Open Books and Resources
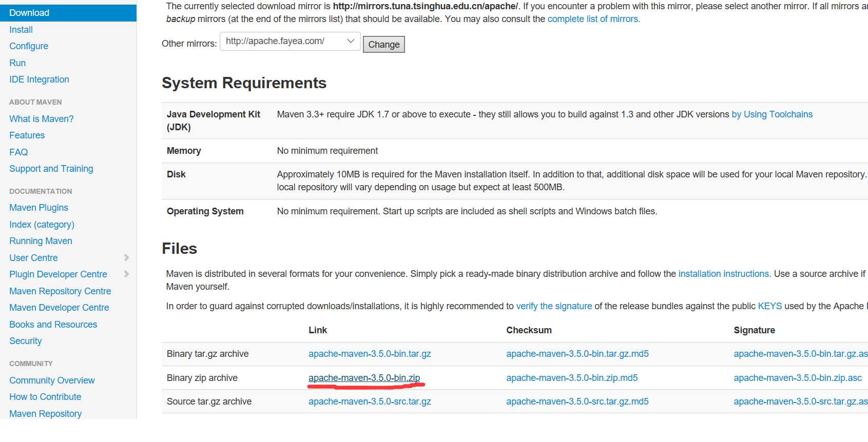 pos(53,325)
